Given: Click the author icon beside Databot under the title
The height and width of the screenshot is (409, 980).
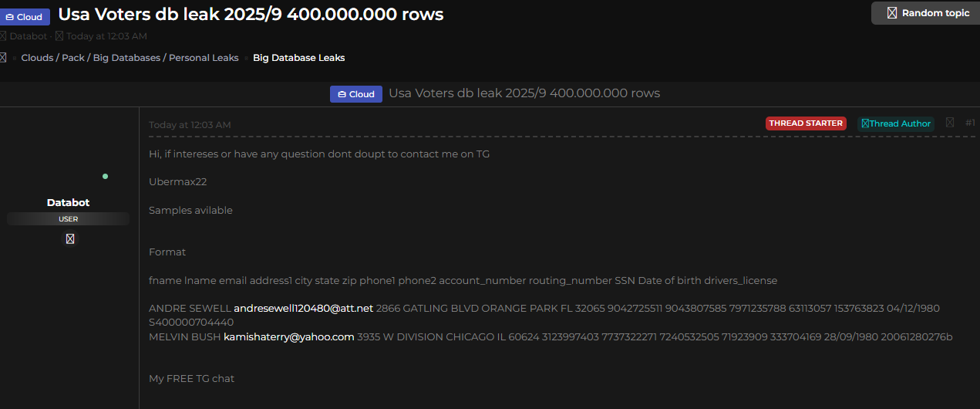Looking at the screenshot, I should [3, 36].
